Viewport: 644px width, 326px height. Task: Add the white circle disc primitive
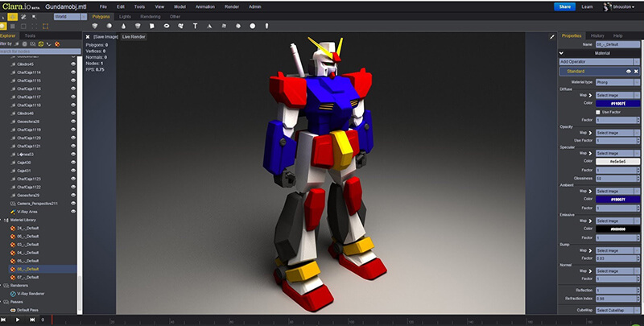pos(253,26)
